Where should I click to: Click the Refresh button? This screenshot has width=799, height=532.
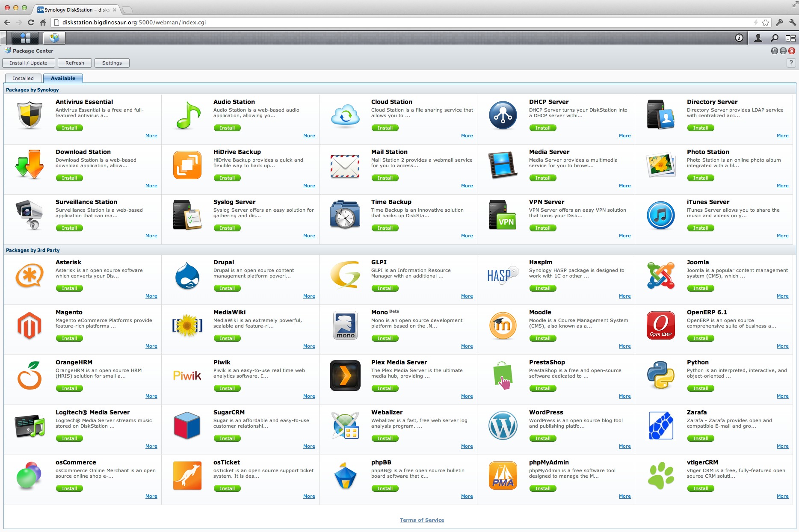pos(75,63)
